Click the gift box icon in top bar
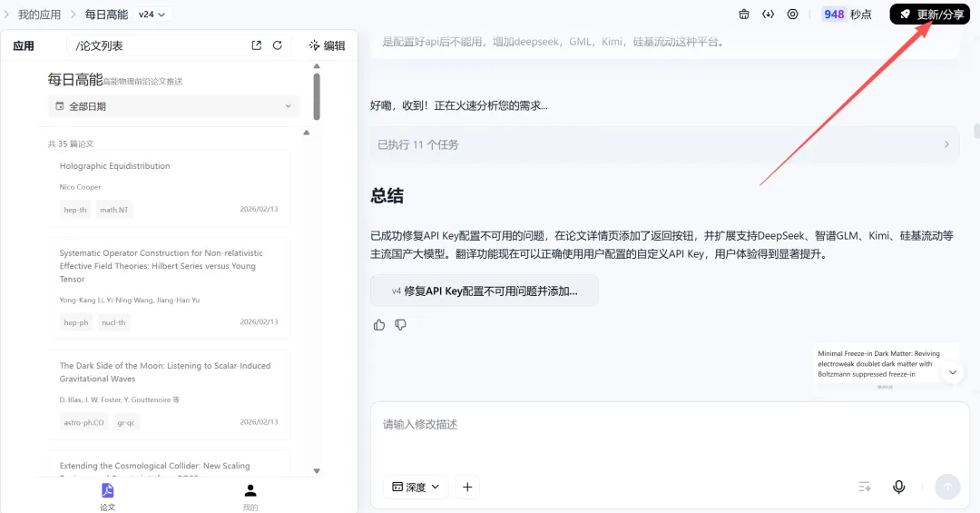This screenshot has height=513, width=980. point(744,15)
